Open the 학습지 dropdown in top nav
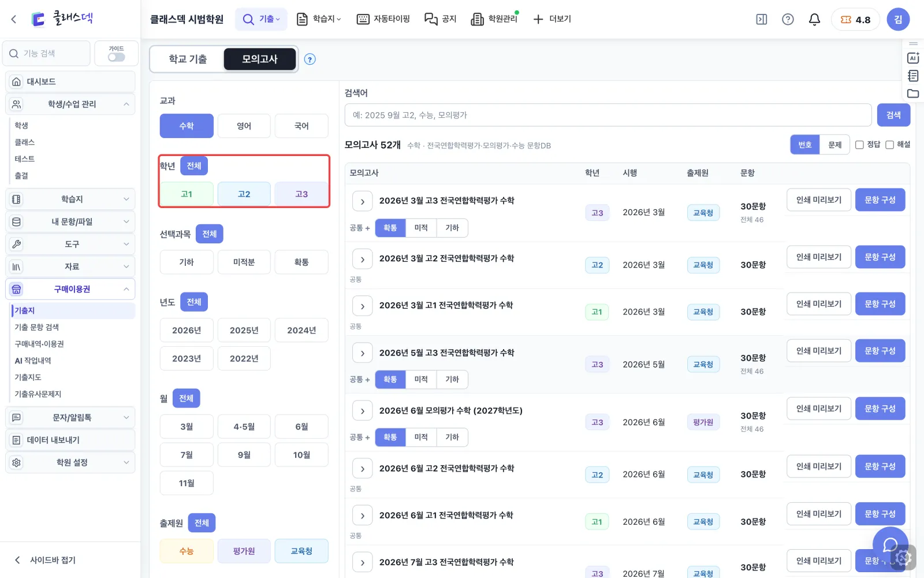The width and height of the screenshot is (924, 578). pos(319,19)
